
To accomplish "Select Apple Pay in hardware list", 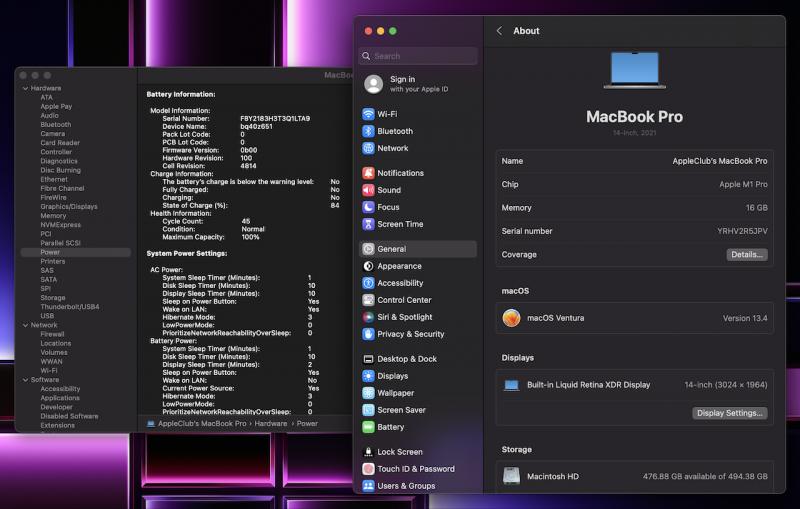I will 56,106.
